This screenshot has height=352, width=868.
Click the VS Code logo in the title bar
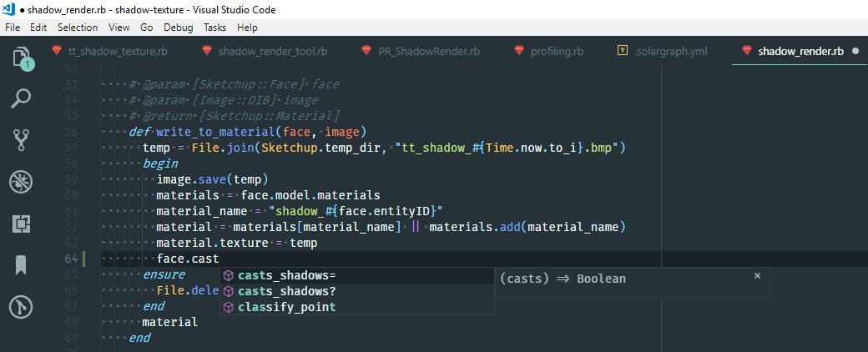[10, 10]
